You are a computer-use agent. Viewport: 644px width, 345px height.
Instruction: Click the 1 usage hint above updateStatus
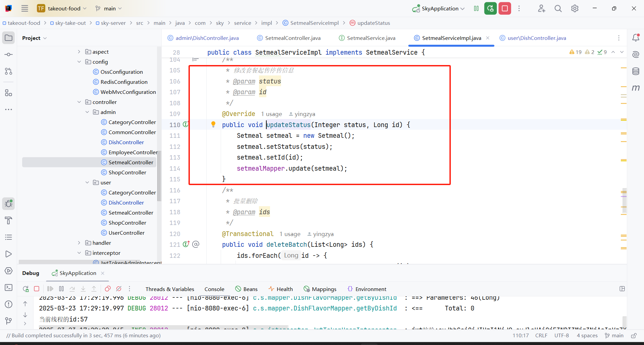(271, 114)
